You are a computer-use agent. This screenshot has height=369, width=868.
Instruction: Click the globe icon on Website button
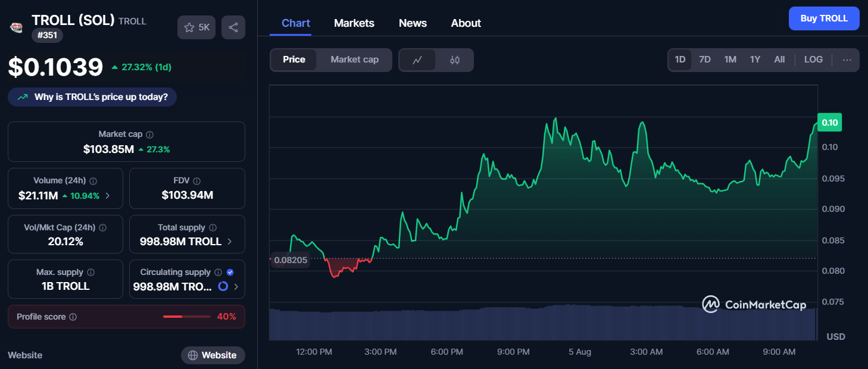[x=193, y=355]
